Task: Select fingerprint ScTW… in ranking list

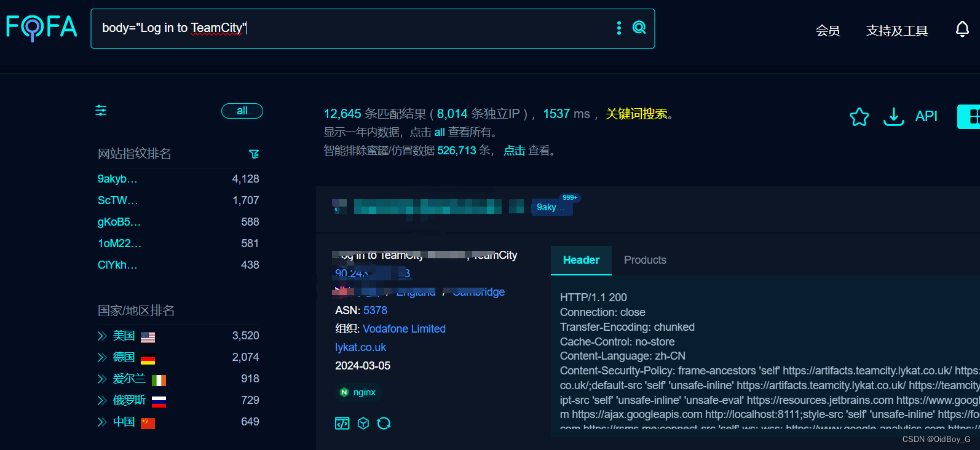Action: tap(118, 200)
